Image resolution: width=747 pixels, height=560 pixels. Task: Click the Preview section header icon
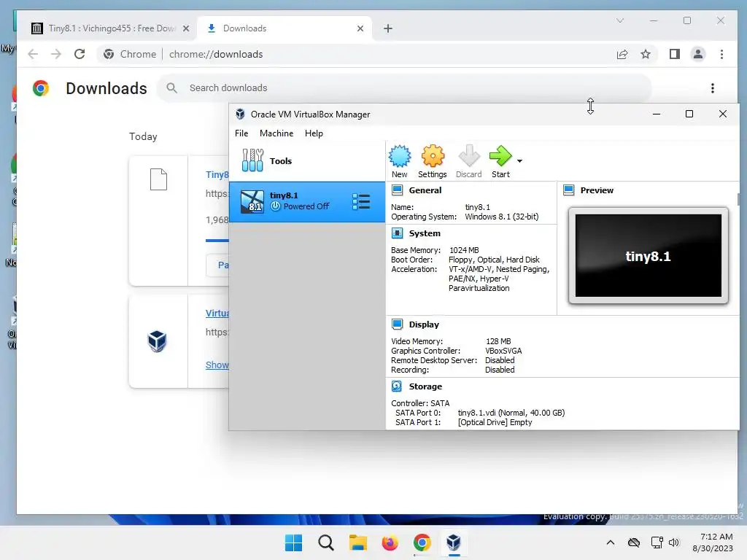coord(568,190)
